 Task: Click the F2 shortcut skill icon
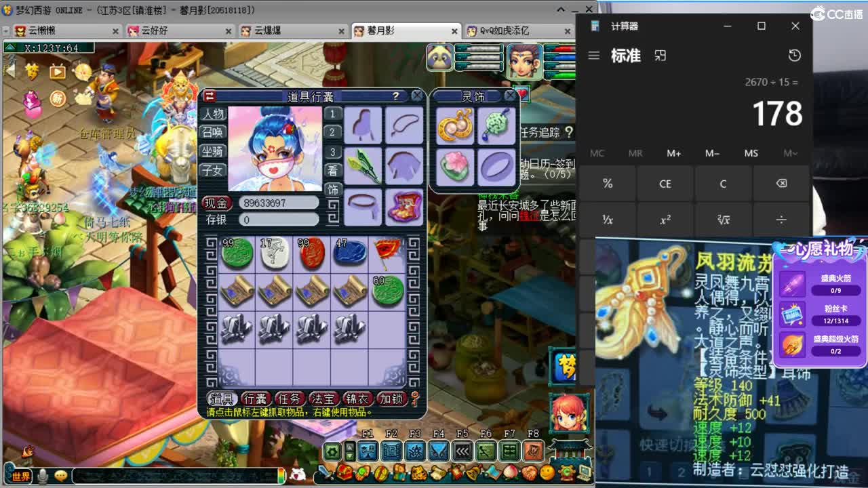(x=391, y=451)
